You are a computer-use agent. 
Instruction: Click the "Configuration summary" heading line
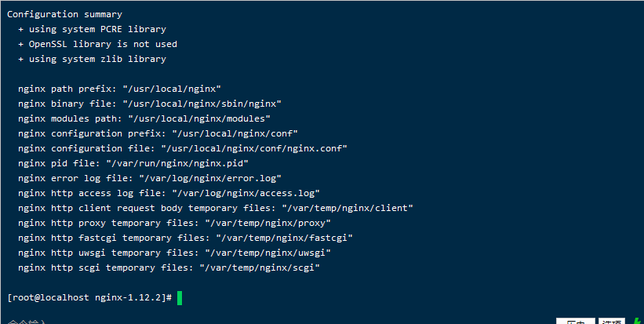[64, 15]
